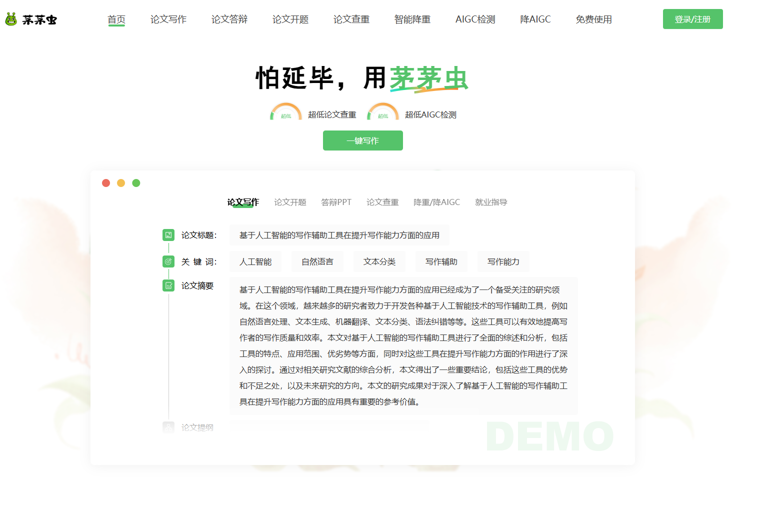The width and height of the screenshot is (760, 532).
Task: Click the green 关键词 target icon
Action: tap(168, 261)
